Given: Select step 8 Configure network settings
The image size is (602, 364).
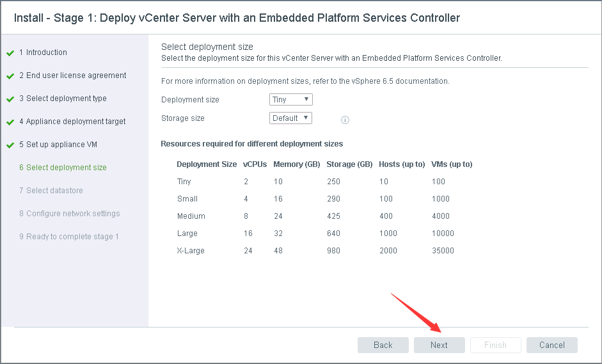Looking at the screenshot, I should [x=70, y=214].
